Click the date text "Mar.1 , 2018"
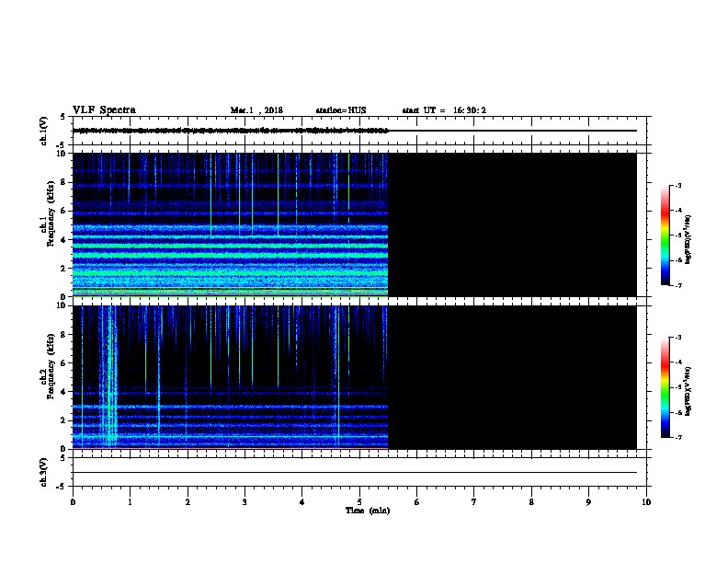Screen dimensions: 728x563 click(x=256, y=110)
